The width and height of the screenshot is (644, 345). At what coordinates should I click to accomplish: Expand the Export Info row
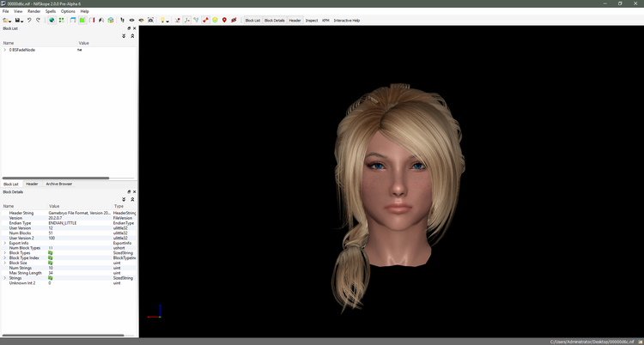click(x=5, y=243)
